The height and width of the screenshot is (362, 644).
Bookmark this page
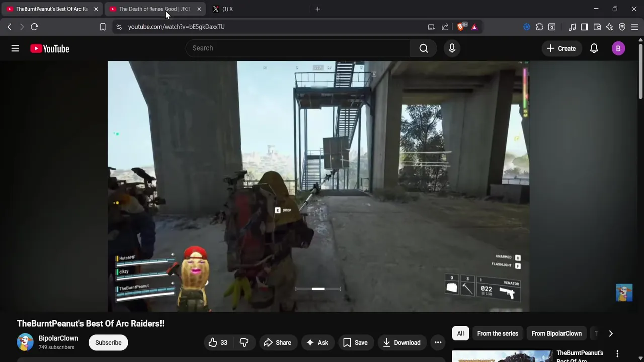pos(103,27)
